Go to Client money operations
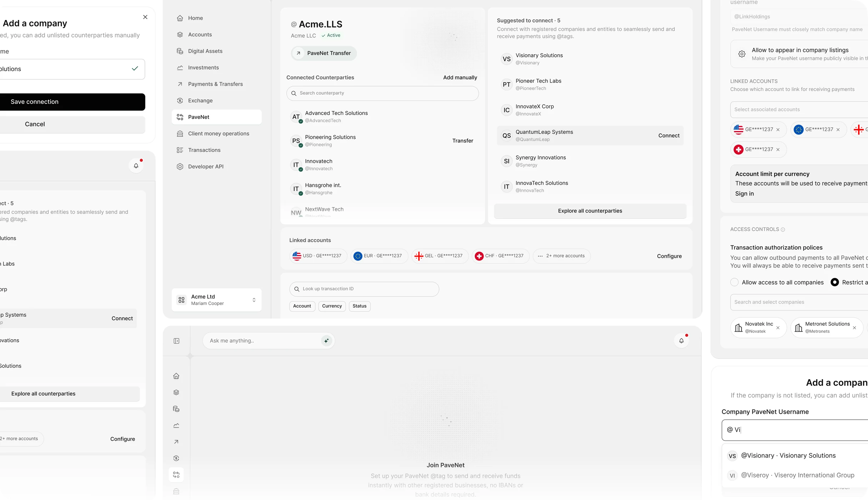 (x=216, y=134)
